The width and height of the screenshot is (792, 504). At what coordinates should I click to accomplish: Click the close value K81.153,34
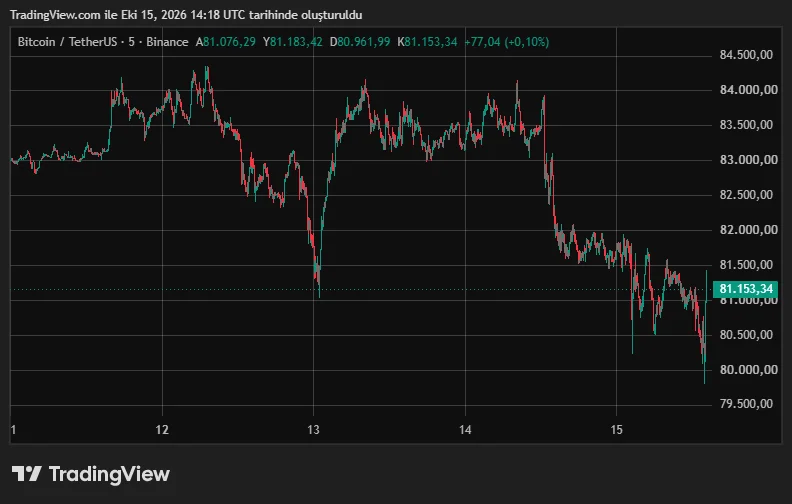point(427,42)
